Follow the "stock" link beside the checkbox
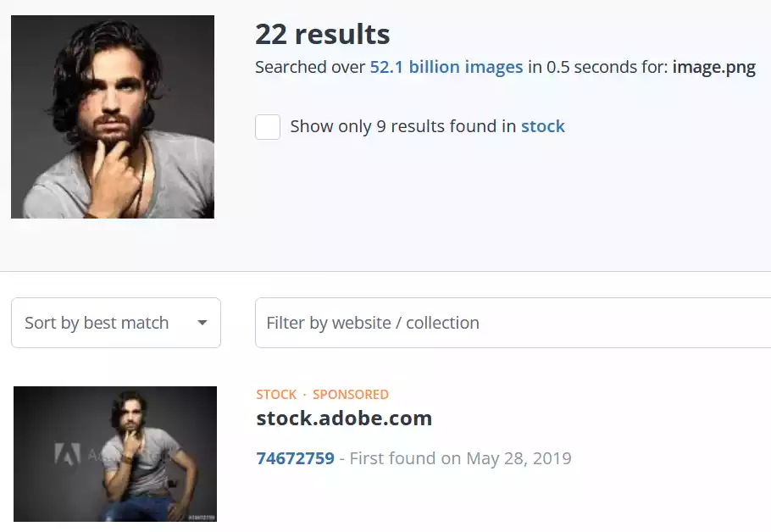This screenshot has height=532, width=771. click(x=542, y=127)
